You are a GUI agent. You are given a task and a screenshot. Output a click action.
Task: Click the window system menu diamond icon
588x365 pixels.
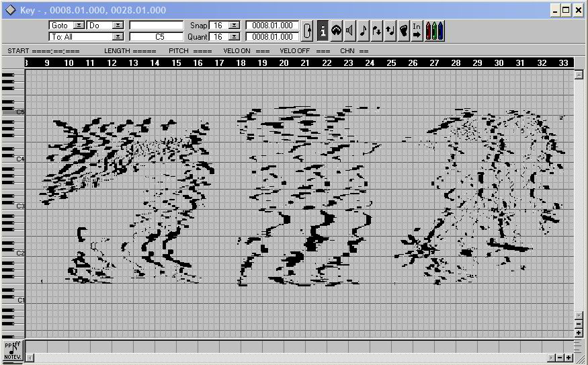coord(11,10)
